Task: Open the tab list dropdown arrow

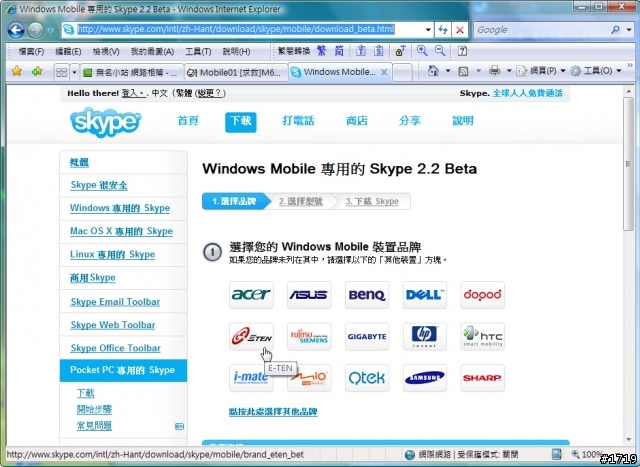Action: pos(74,72)
